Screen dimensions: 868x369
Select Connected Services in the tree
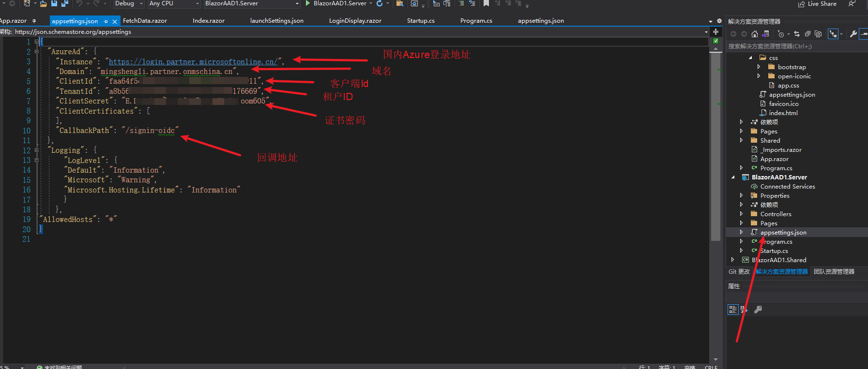tap(788, 187)
